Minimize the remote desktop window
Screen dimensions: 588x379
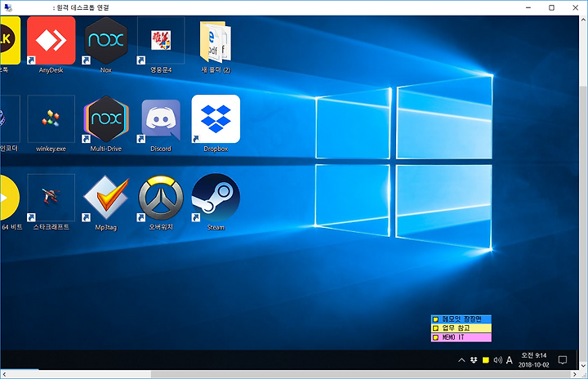528,7
